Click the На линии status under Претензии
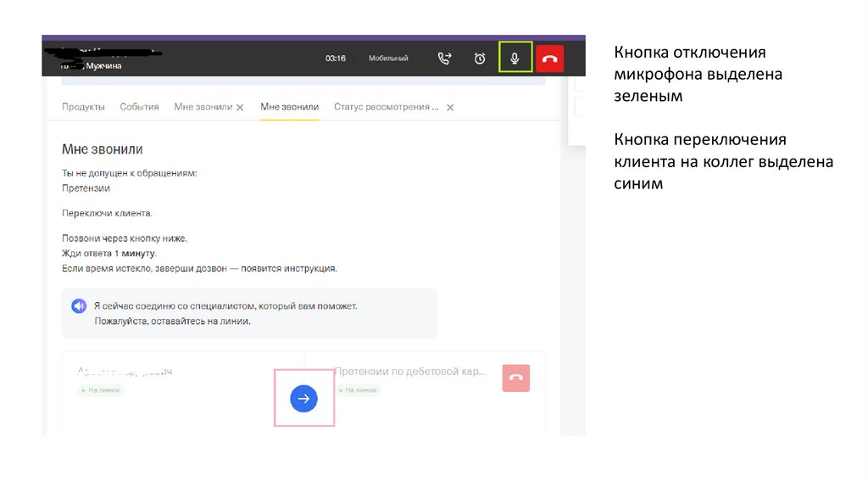Screen dimensions: 868x487 tap(359, 390)
